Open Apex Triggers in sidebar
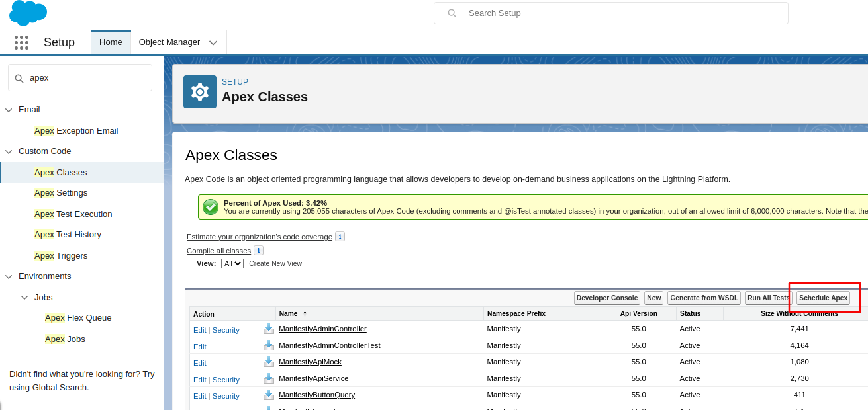The height and width of the screenshot is (410, 868). click(x=61, y=256)
